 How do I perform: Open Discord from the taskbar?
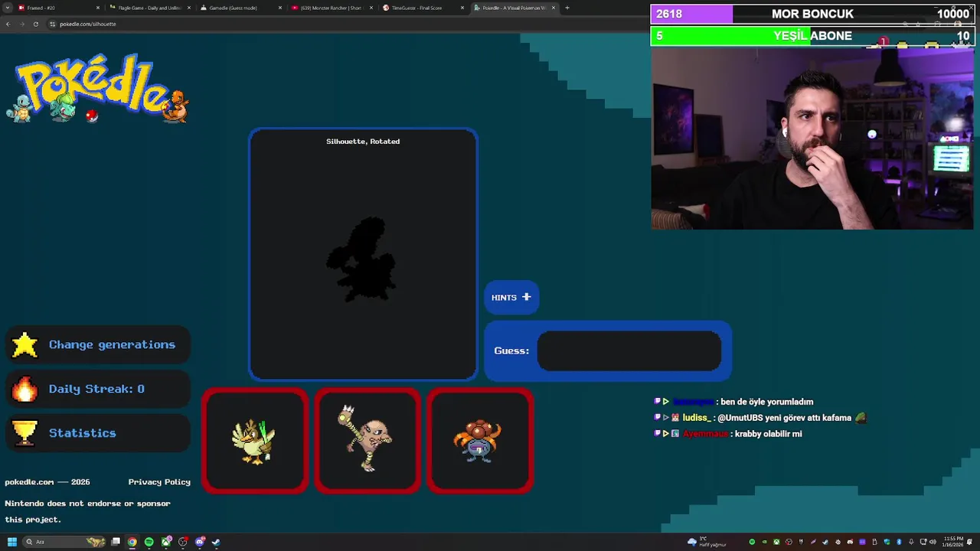point(200,542)
